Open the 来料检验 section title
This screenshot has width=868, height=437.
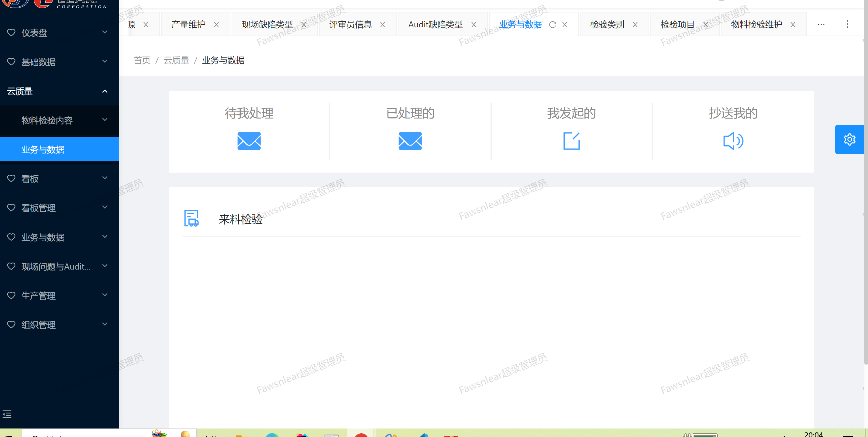point(241,219)
